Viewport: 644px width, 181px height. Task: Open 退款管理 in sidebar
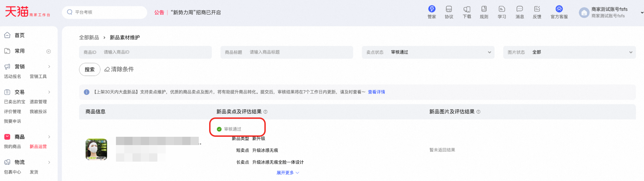tap(38, 102)
